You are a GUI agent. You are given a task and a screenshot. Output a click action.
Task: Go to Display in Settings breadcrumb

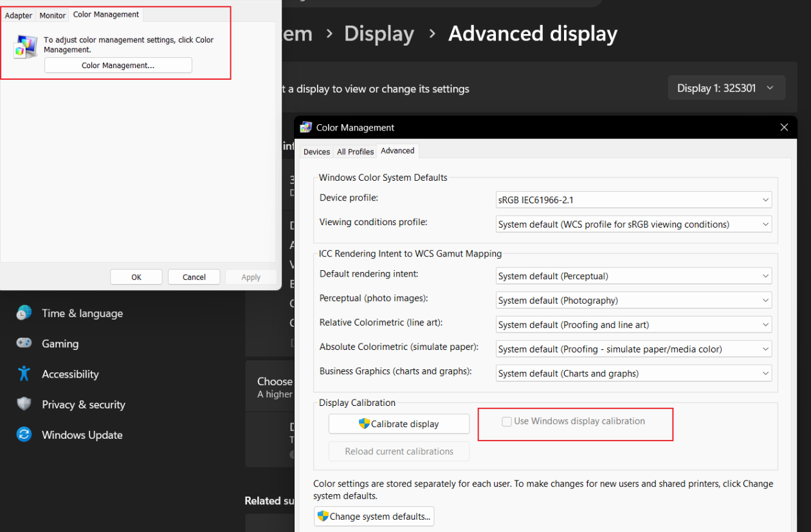pyautogui.click(x=379, y=33)
